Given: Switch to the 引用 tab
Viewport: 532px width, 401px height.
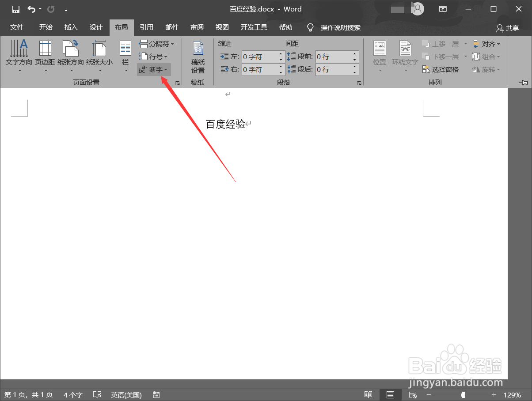Looking at the screenshot, I should click(146, 27).
